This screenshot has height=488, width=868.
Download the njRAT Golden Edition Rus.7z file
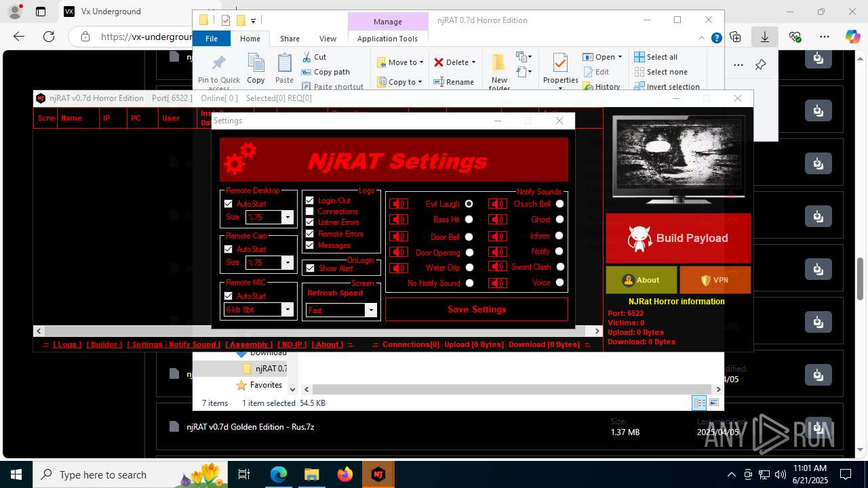click(818, 427)
